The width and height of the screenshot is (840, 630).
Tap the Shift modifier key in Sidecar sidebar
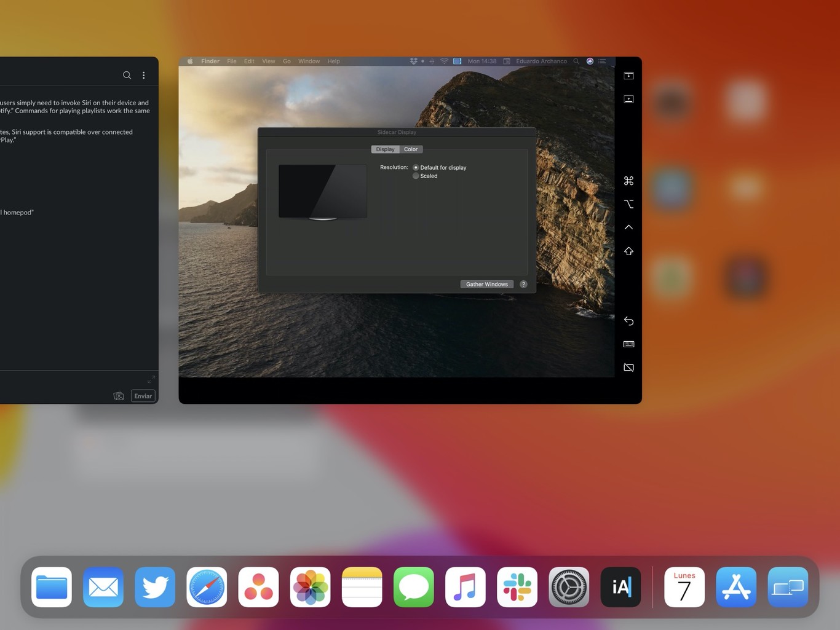[628, 251]
